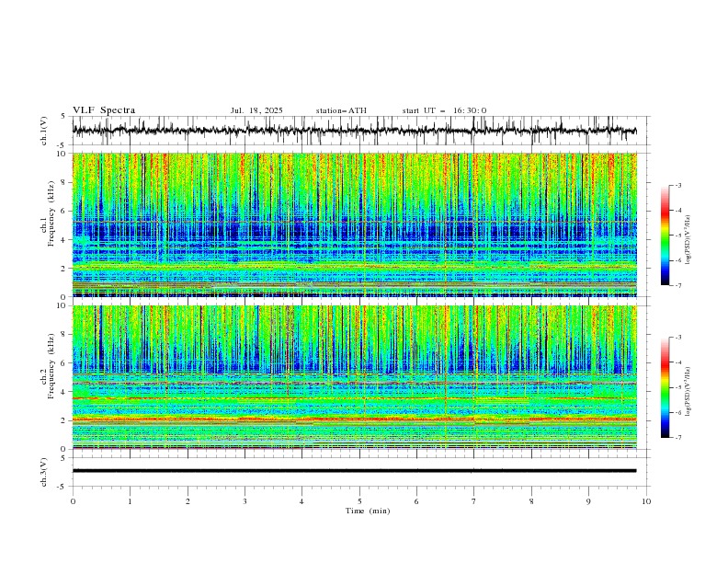
Task: Click the ch.2 spectrogram panel
Action: click(x=355, y=377)
